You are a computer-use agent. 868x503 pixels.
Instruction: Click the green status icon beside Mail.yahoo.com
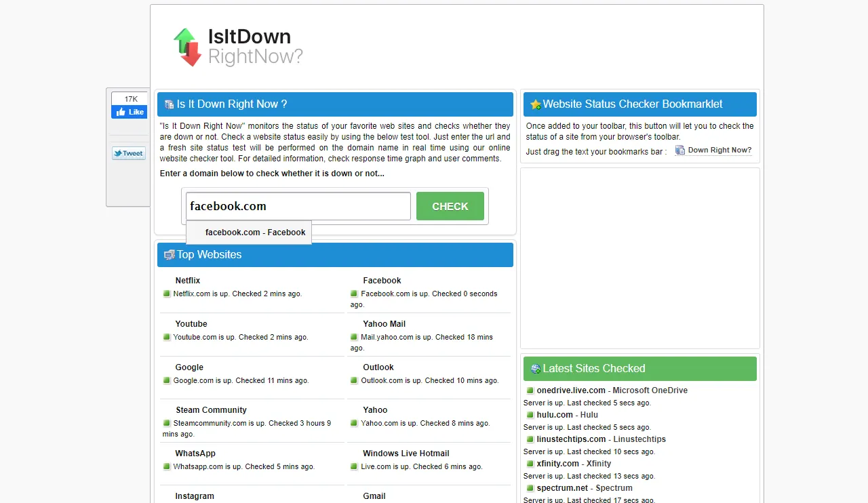pyautogui.click(x=354, y=337)
